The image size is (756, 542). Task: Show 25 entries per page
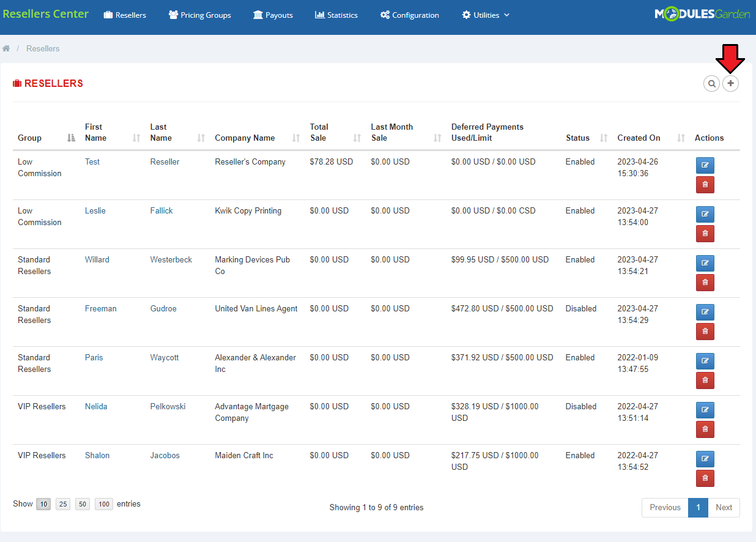click(x=63, y=504)
